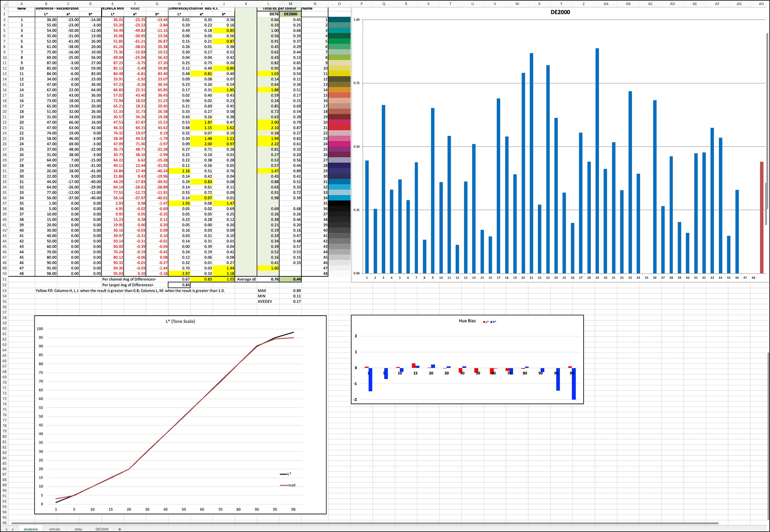770x532 pixels.
Task: Switch to the refvals sheet tab
Action: [x=54, y=529]
